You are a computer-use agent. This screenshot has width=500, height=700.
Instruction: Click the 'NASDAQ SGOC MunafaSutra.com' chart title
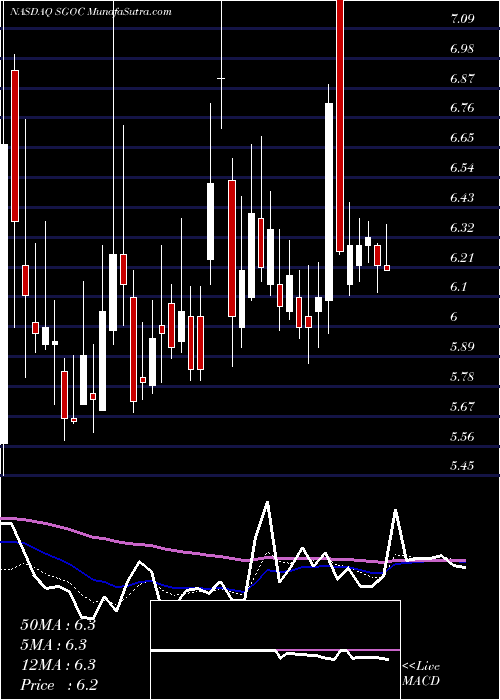pyautogui.click(x=91, y=12)
